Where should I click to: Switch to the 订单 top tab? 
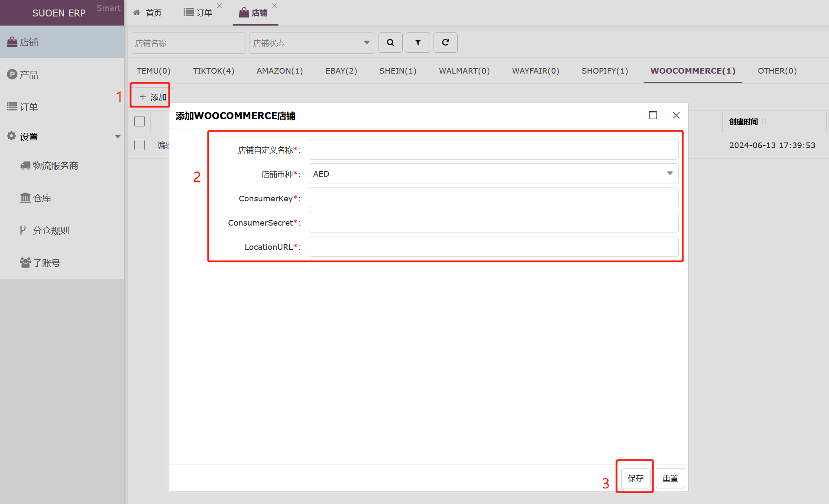(x=198, y=13)
